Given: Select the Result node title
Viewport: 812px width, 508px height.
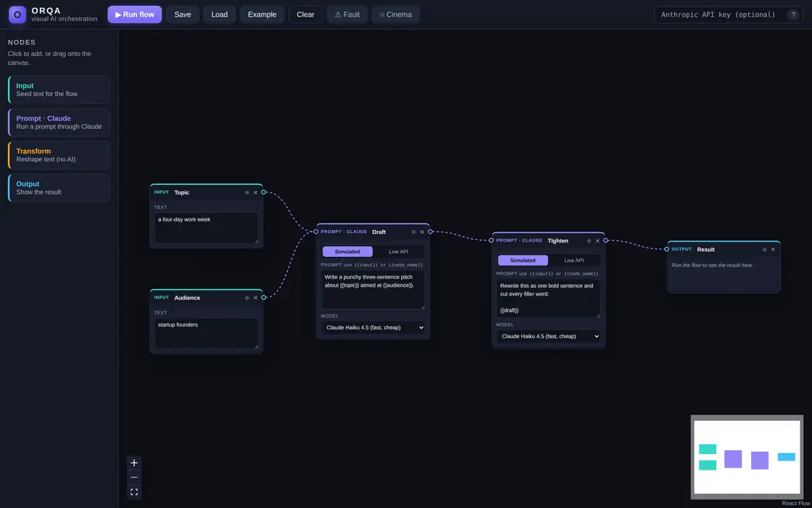Looking at the screenshot, I should pos(706,250).
